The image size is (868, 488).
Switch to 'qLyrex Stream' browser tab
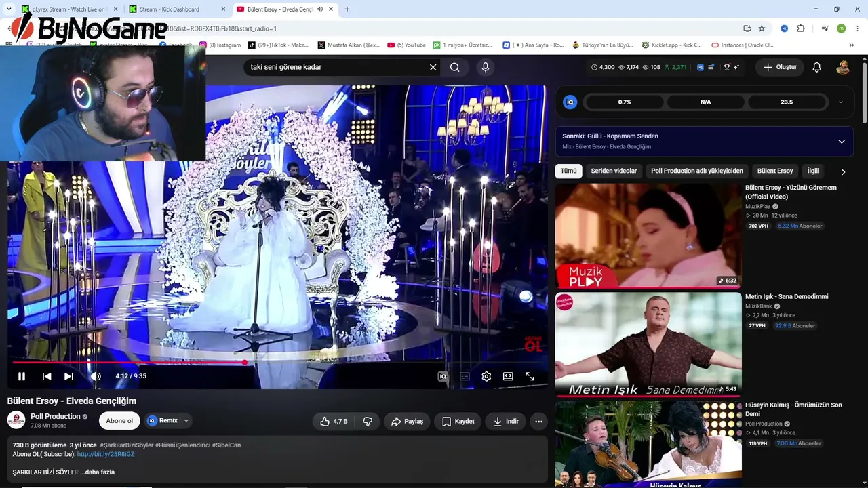tap(68, 9)
